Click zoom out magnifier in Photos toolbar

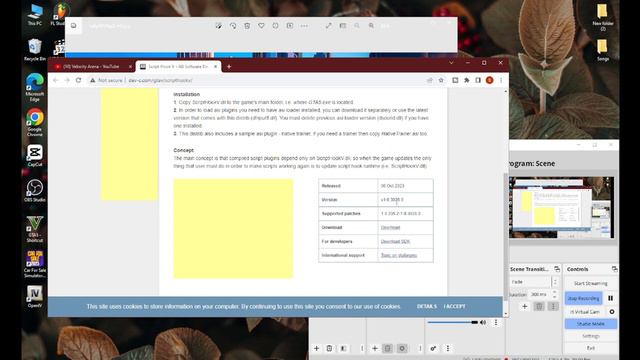click(357, 26)
